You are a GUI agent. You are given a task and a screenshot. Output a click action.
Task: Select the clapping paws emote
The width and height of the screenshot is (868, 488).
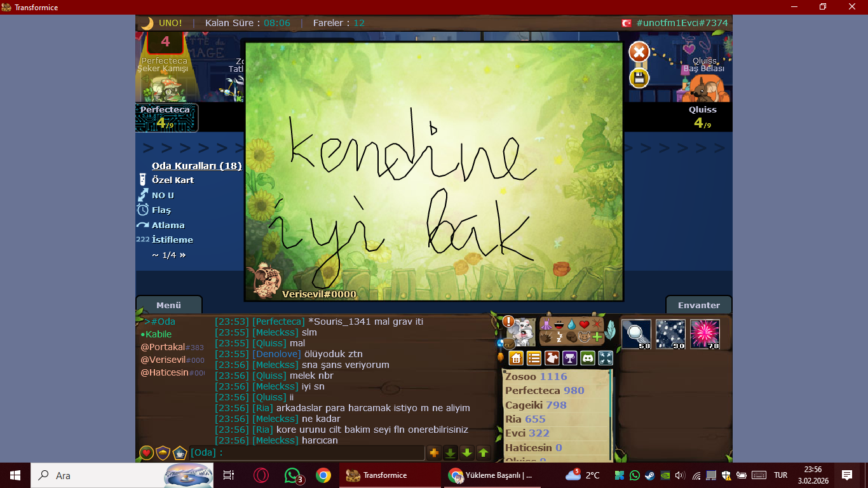[546, 337]
